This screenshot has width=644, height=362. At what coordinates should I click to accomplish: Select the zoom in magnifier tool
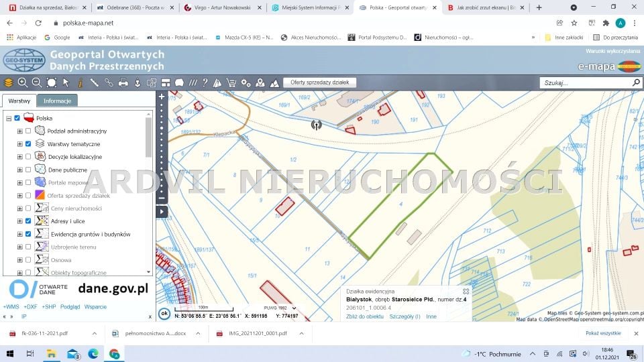coord(23,82)
